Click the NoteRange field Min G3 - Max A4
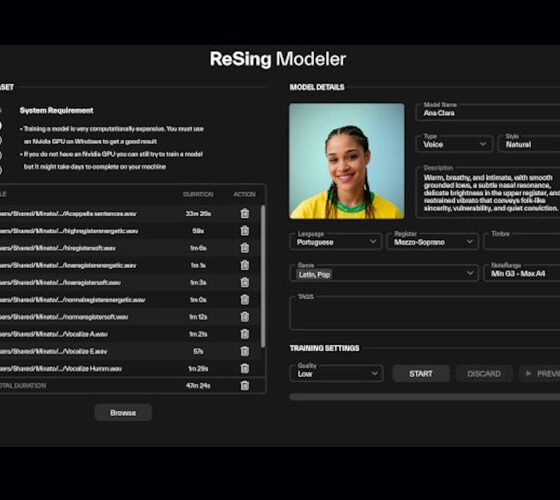This screenshot has height=500, width=560. (522, 274)
